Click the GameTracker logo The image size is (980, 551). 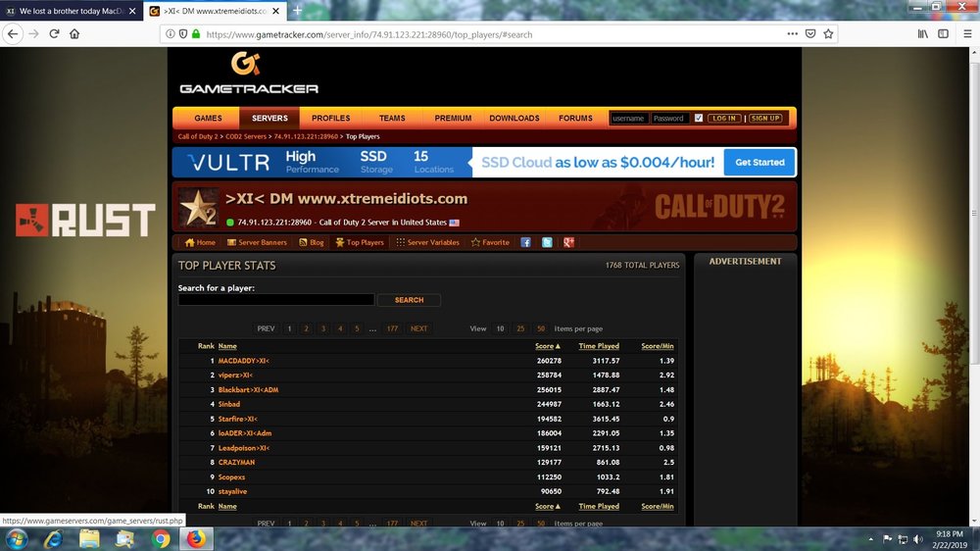[248, 75]
